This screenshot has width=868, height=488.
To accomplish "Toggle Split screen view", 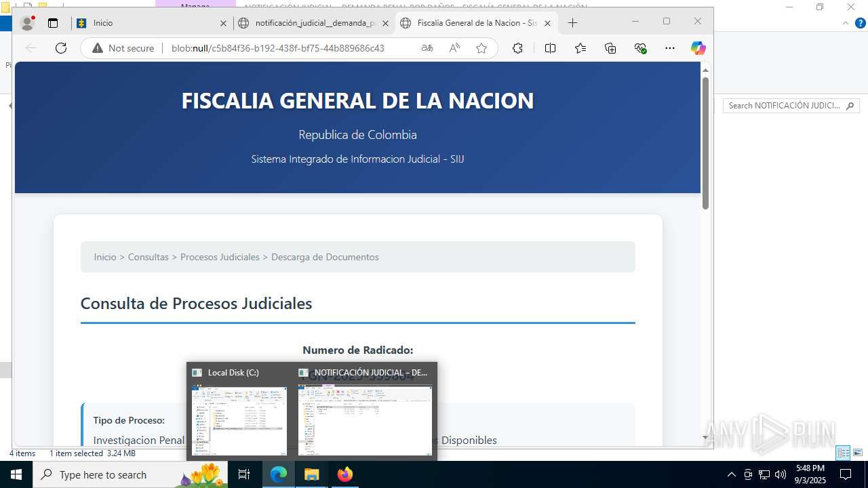I will click(550, 48).
